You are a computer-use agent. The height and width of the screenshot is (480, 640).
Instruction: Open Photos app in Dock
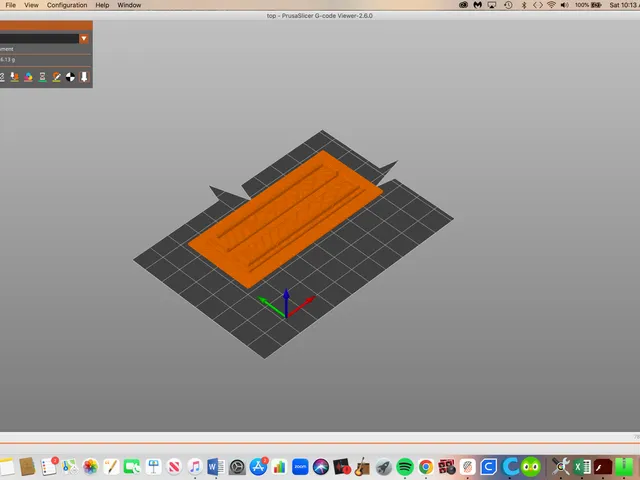[x=91, y=467]
